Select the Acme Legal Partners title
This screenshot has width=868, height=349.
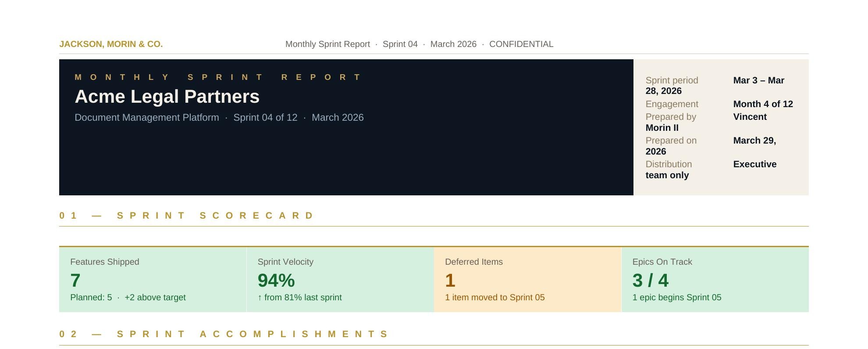(x=167, y=97)
